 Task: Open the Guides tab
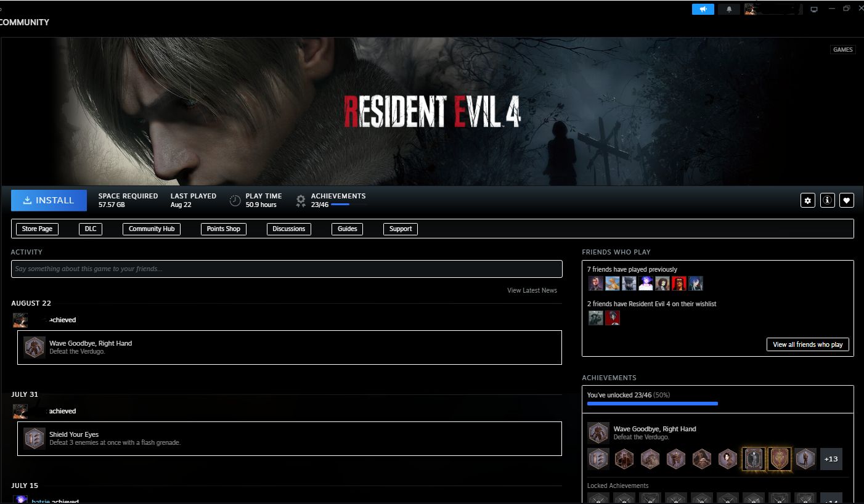[348, 229]
